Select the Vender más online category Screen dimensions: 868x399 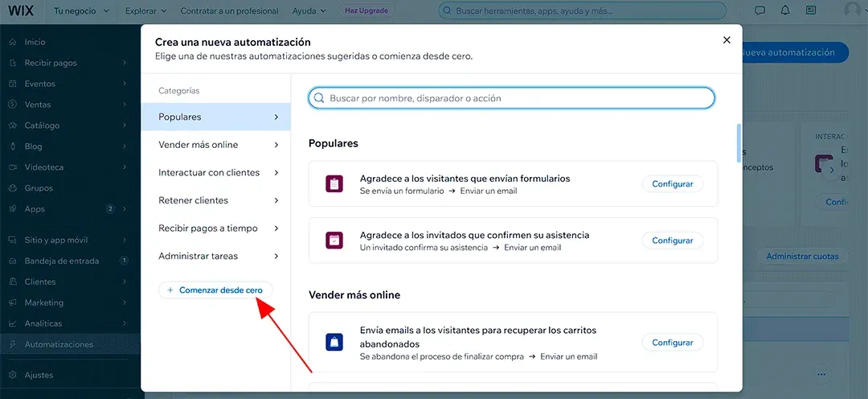(x=216, y=145)
